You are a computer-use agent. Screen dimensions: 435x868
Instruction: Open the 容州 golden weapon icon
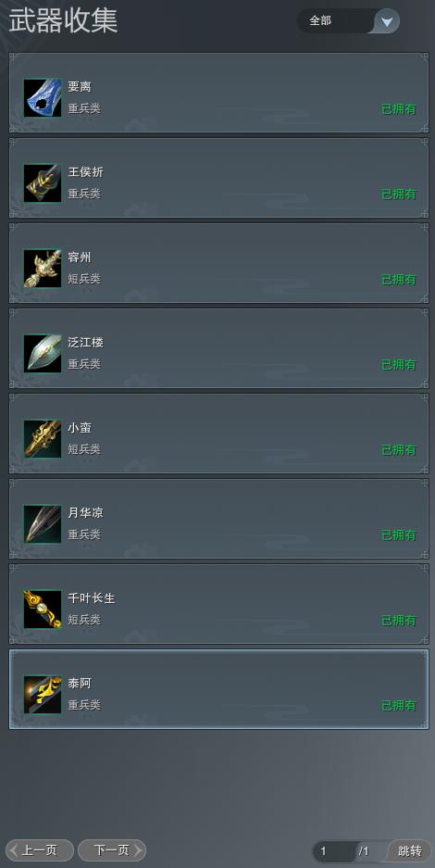click(x=43, y=268)
